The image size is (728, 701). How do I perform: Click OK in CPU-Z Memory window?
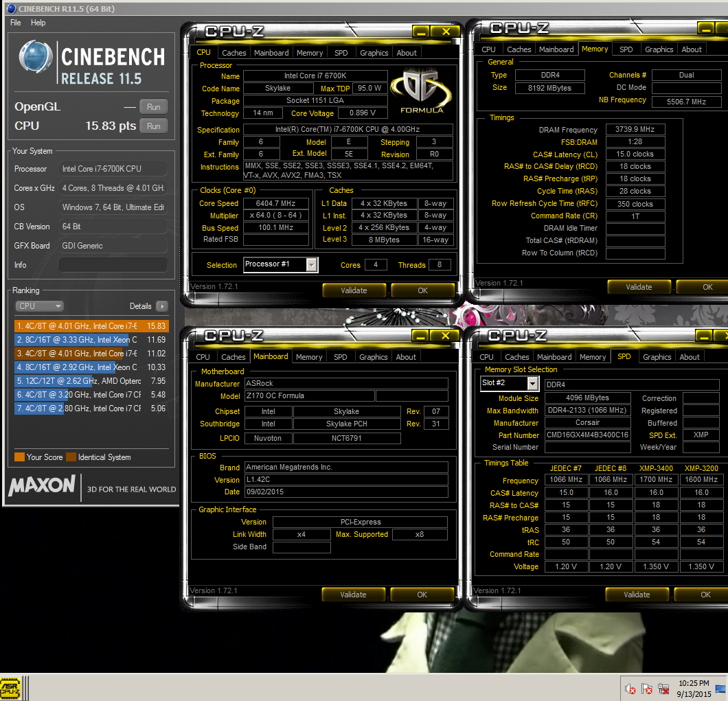click(x=703, y=287)
